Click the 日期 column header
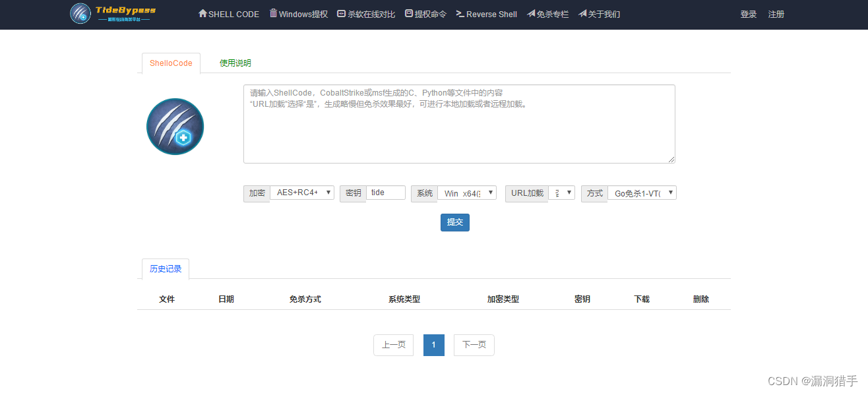 point(226,299)
